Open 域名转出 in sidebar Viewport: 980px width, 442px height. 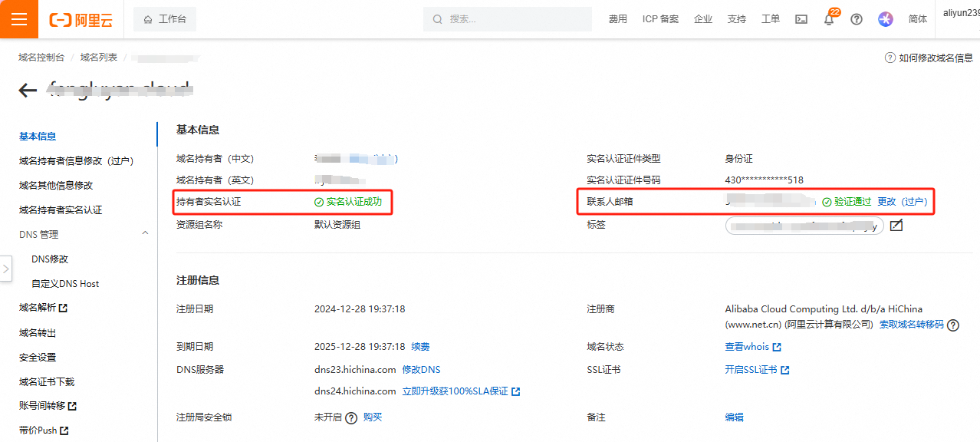tap(38, 332)
